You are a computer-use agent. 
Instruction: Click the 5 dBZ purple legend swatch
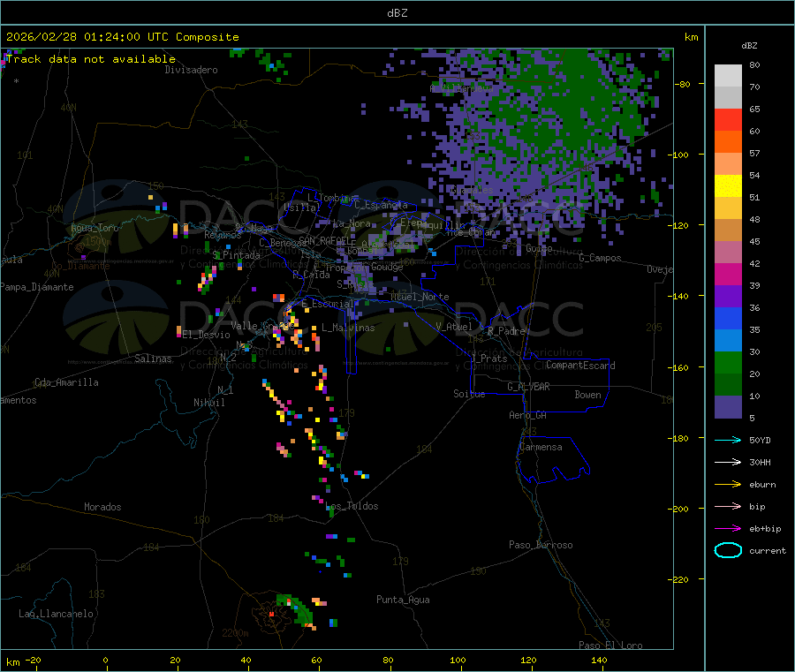[728, 407]
